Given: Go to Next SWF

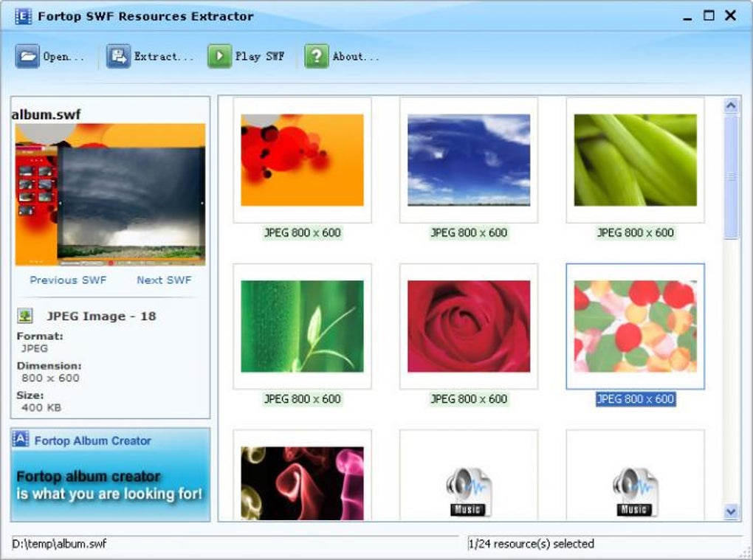Looking at the screenshot, I should tap(164, 280).
